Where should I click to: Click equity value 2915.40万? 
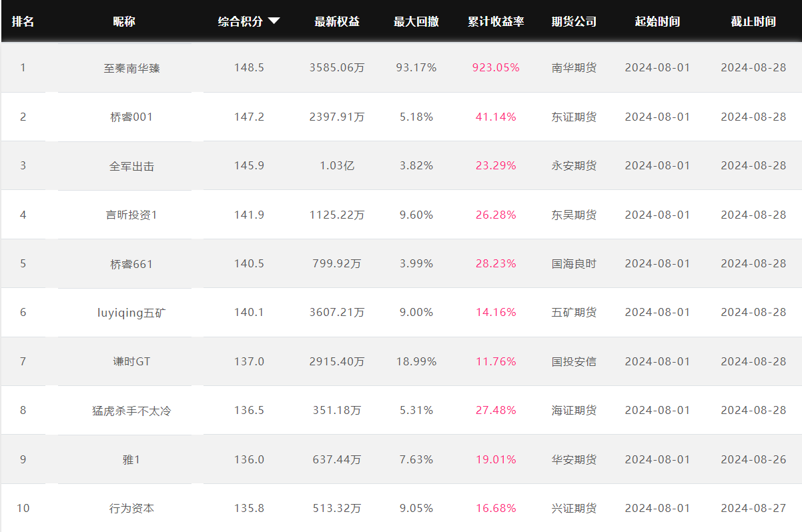pos(337,361)
